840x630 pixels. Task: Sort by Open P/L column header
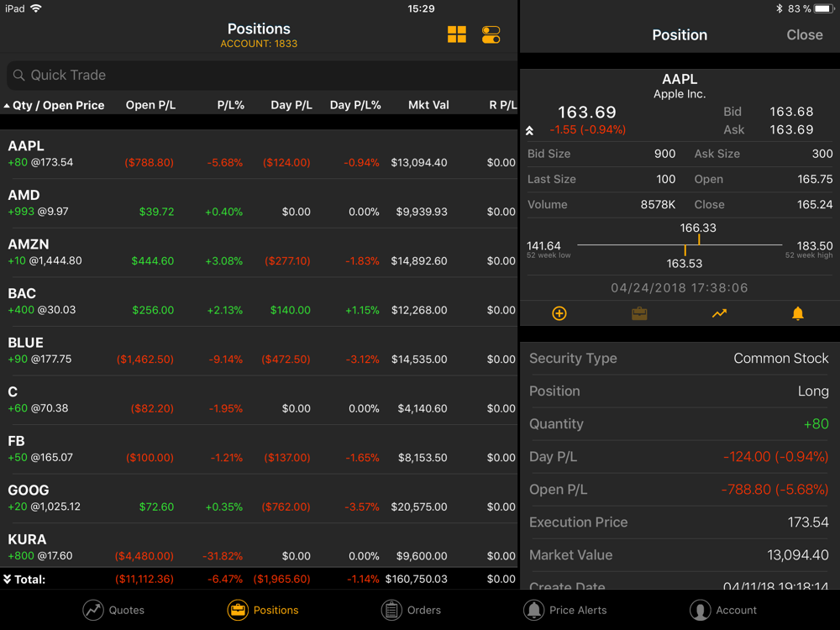click(x=150, y=105)
